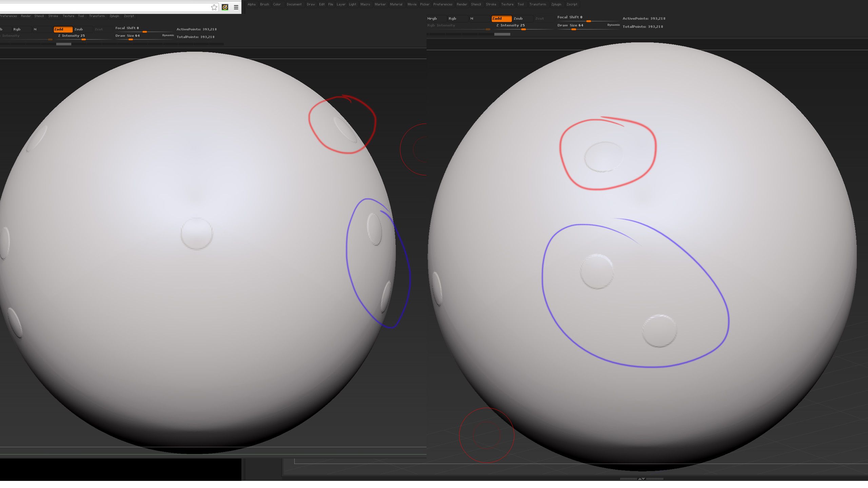Open the Macro menu
Image resolution: width=868 pixels, height=488 pixels.
pos(365,4)
